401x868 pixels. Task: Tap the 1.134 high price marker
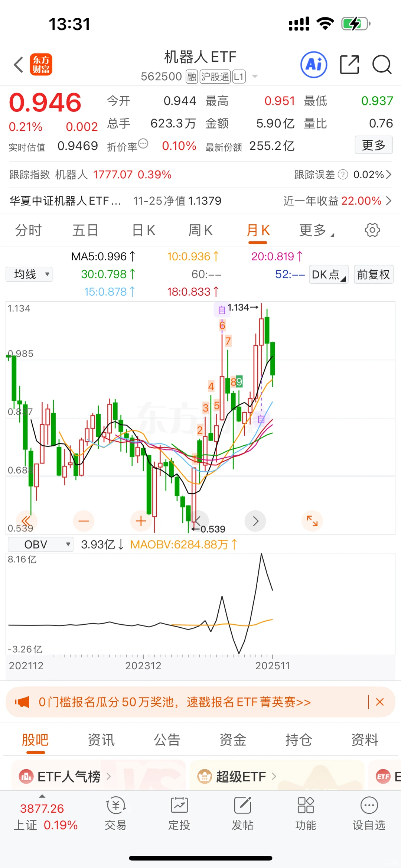coord(243,308)
